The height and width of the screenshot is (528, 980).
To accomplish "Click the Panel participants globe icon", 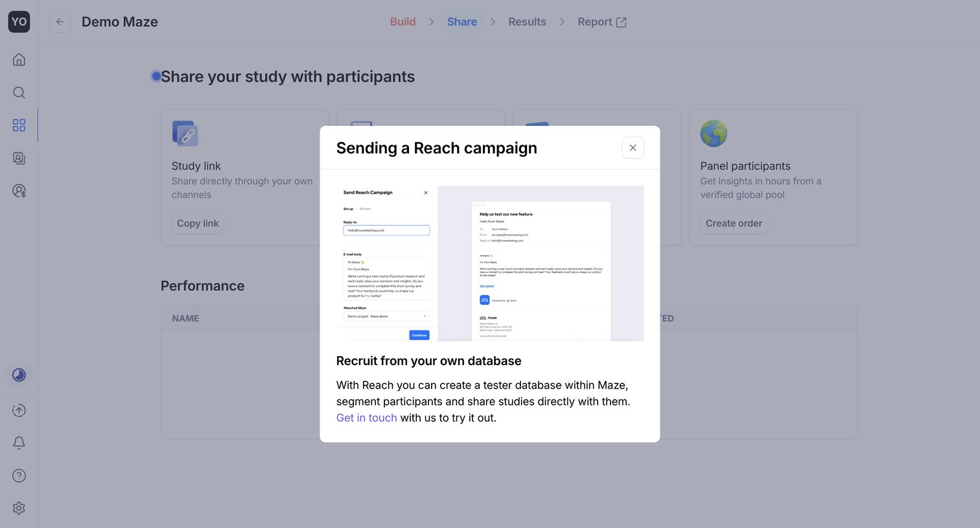I will pos(714,133).
